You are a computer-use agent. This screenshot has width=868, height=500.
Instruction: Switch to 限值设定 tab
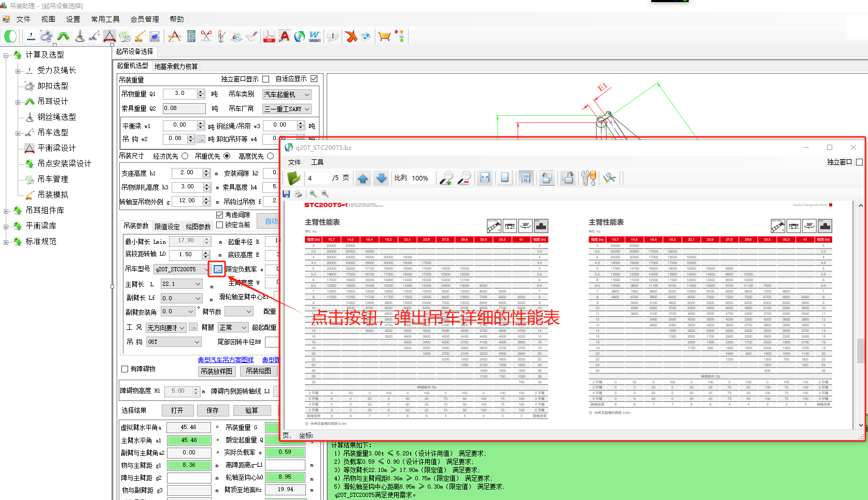click(x=167, y=227)
